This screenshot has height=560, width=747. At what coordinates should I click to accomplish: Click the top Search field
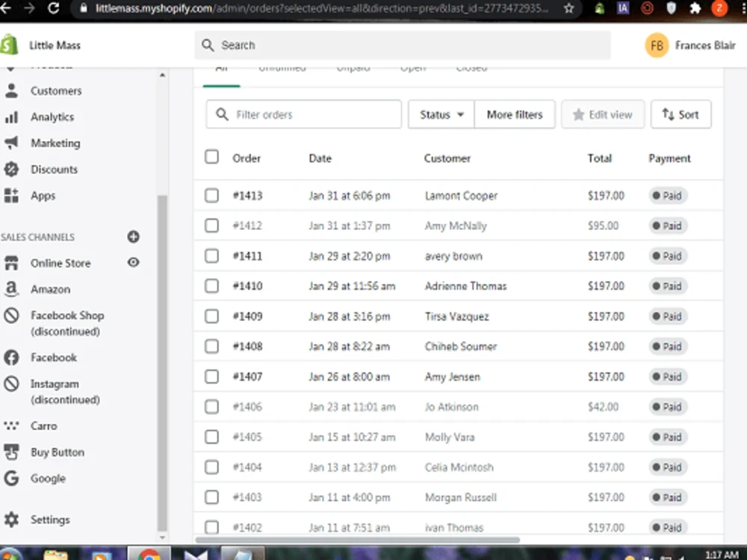(403, 46)
